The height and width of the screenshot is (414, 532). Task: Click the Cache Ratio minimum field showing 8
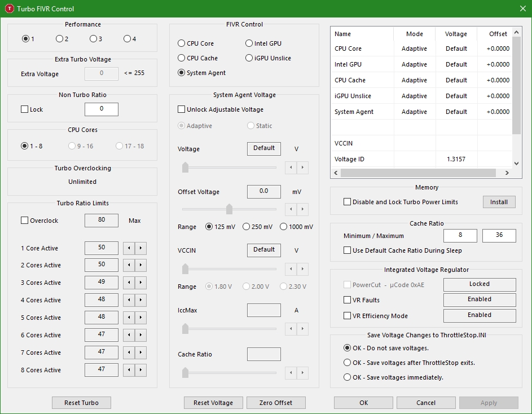pyautogui.click(x=460, y=236)
